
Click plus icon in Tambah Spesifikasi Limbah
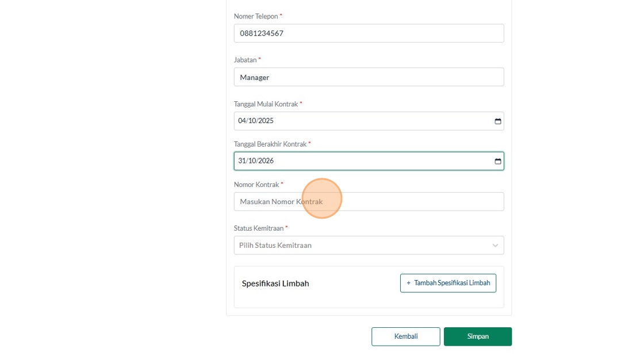coord(408,283)
